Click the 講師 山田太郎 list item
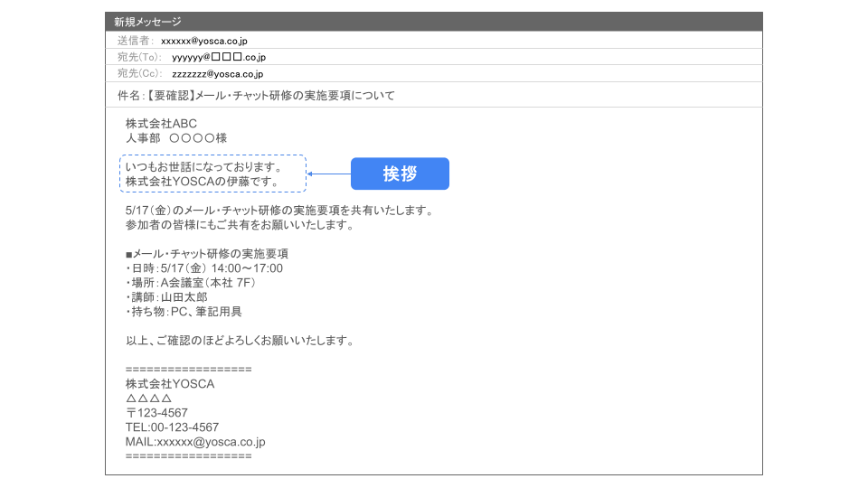Viewport: 868px width, 488px height. coord(167,297)
